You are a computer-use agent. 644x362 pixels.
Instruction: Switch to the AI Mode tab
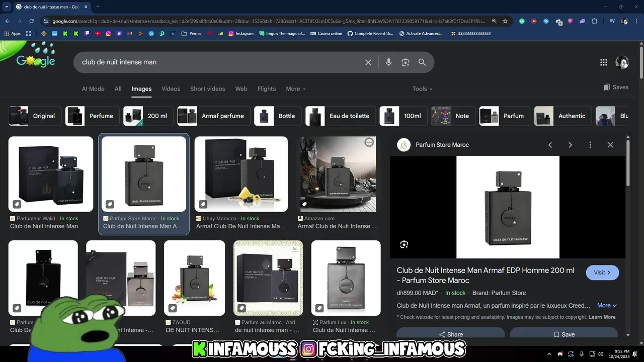93,88
